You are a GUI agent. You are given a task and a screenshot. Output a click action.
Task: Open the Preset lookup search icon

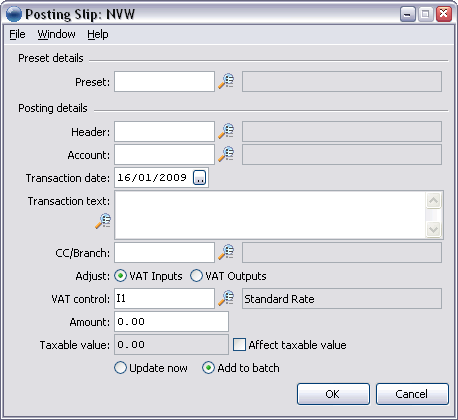(x=226, y=81)
